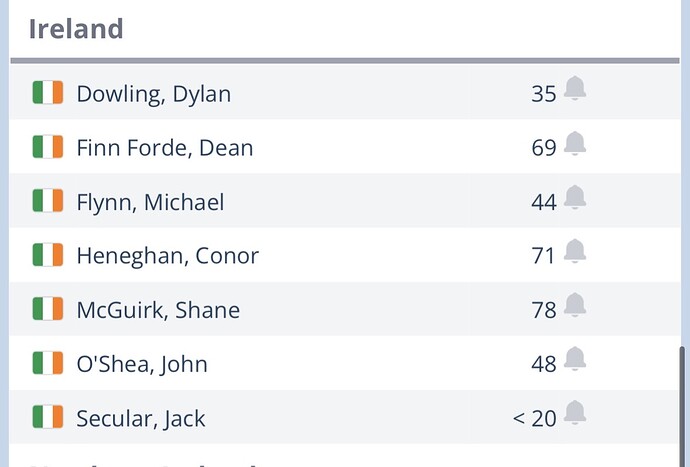Image resolution: width=690 pixels, height=467 pixels.
Task: Click notification bell for O'Shea, John
Action: point(575,360)
